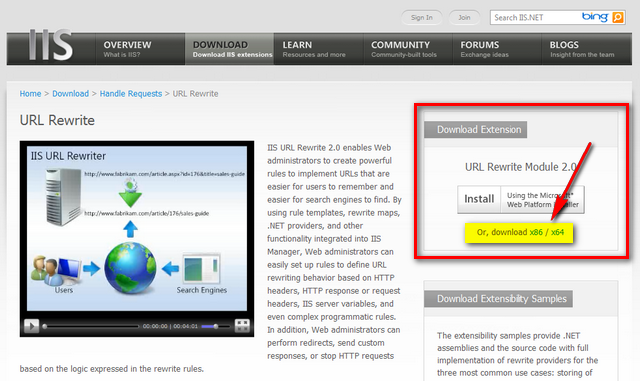
Task: Click the IIS URL Rewriter video thumbnail
Action: 137,228
